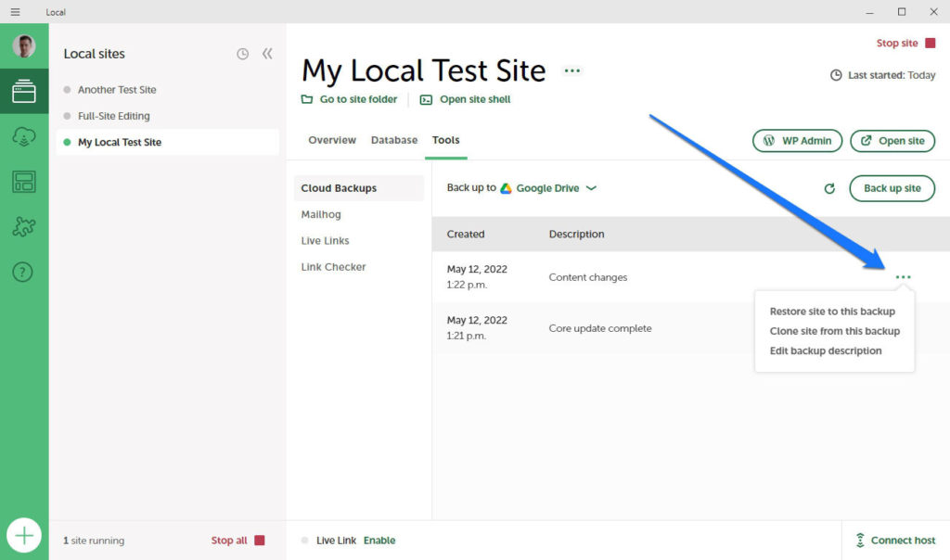Click the Created column header

point(466,235)
